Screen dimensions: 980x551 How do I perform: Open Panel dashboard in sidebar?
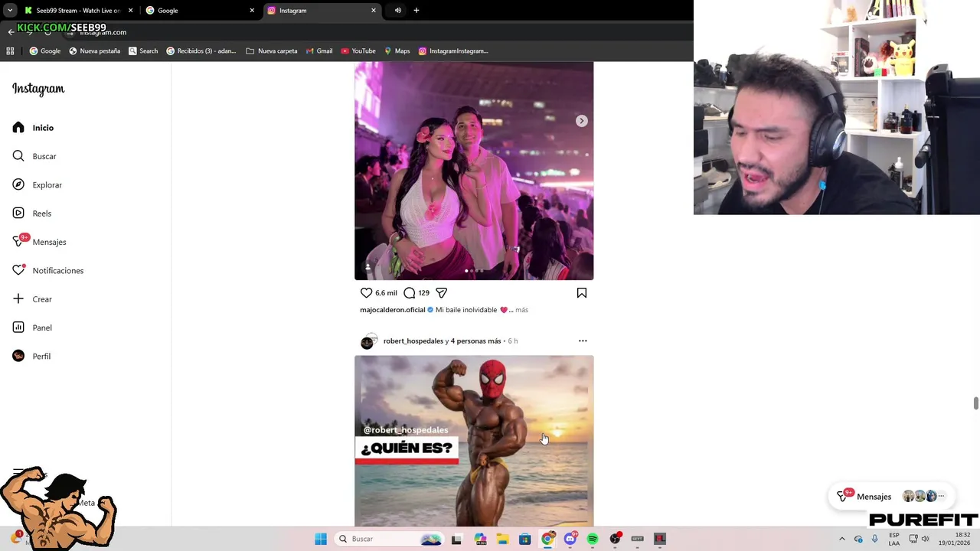[x=32, y=328]
